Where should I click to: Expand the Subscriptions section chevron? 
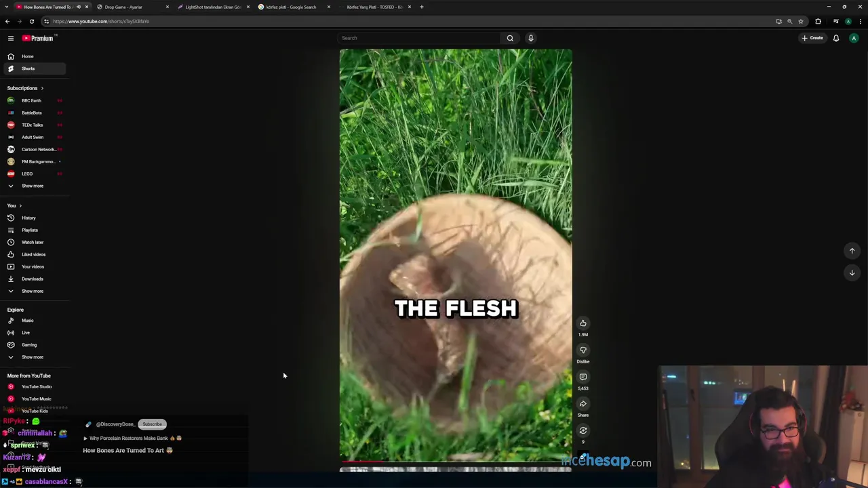pyautogui.click(x=42, y=88)
